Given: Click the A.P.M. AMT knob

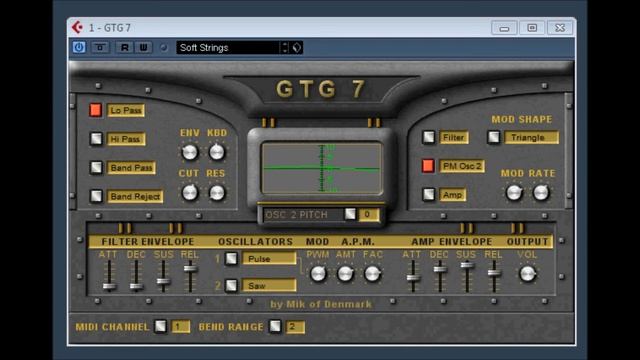Looking at the screenshot, I should (x=345, y=274).
